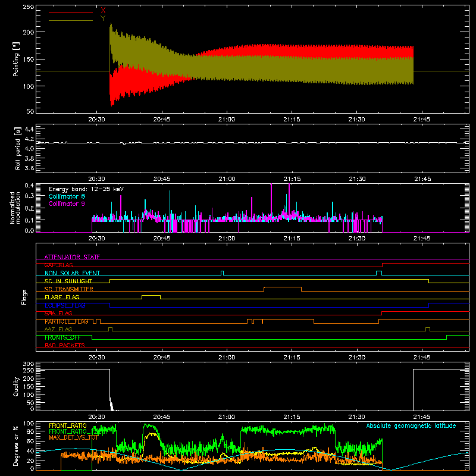Click the 50 tick on Pointing axis
The image size is (476, 476).
pos(30,111)
